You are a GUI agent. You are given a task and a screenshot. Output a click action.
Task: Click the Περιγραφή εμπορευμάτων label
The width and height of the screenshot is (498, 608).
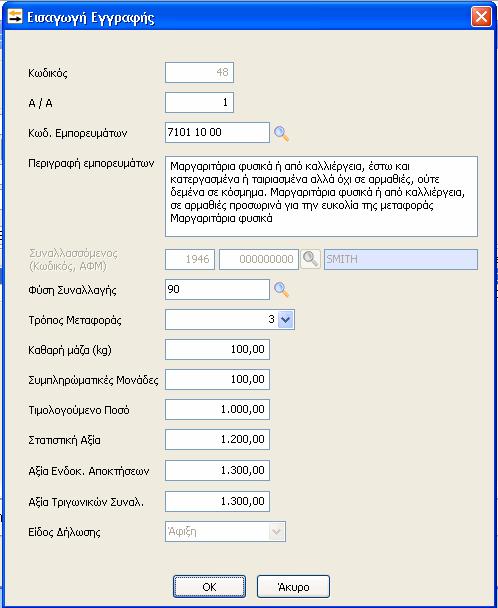pyautogui.click(x=91, y=164)
